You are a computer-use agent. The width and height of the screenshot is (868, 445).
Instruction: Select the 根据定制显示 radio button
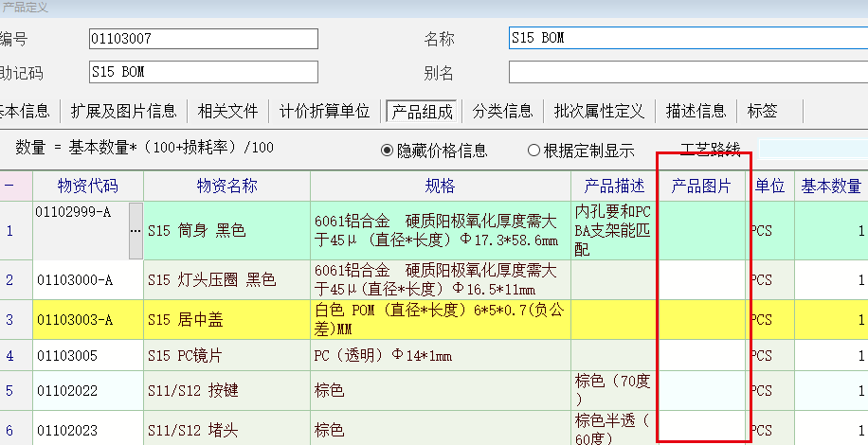(x=533, y=151)
